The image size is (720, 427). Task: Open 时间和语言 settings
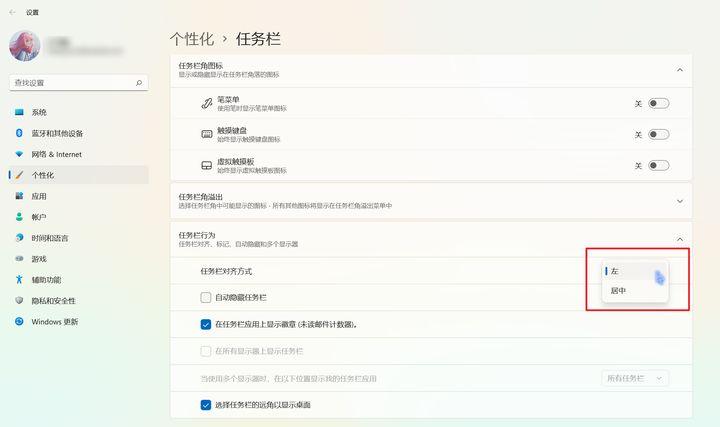pyautogui.click(x=79, y=238)
